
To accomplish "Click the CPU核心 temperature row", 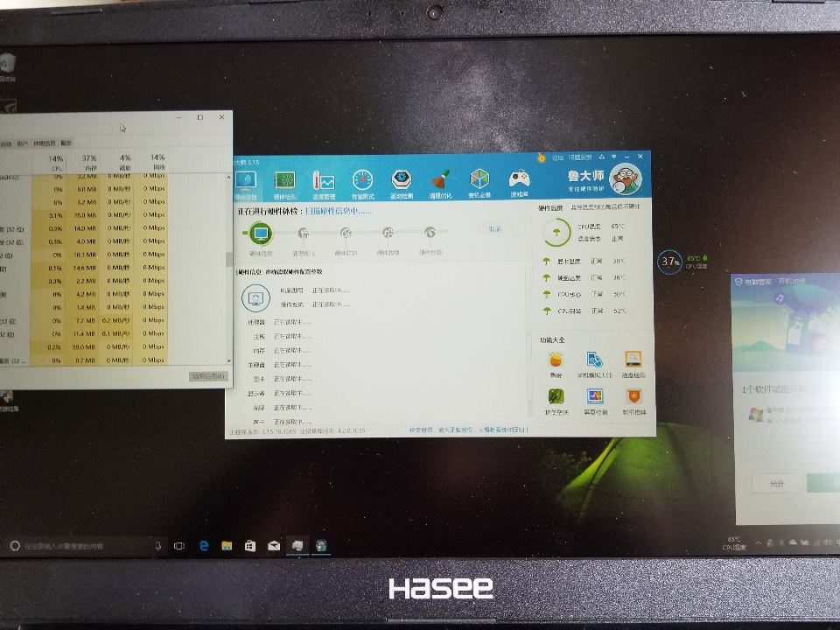I will pos(584,295).
